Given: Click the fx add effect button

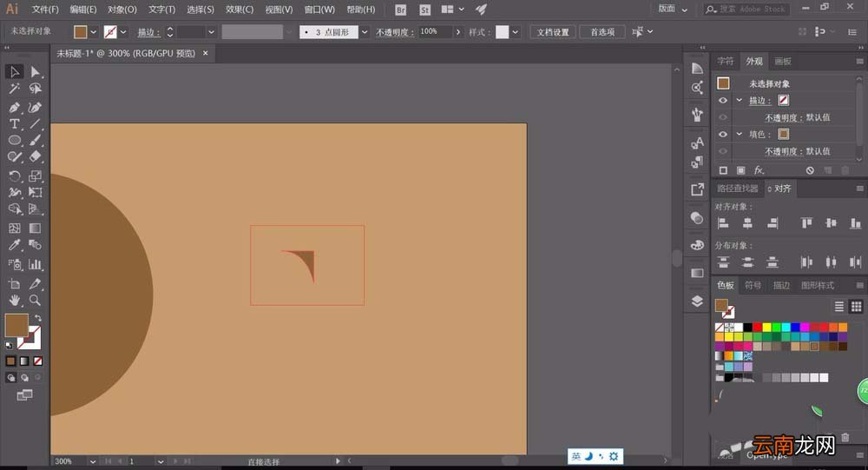Looking at the screenshot, I should click(x=759, y=170).
